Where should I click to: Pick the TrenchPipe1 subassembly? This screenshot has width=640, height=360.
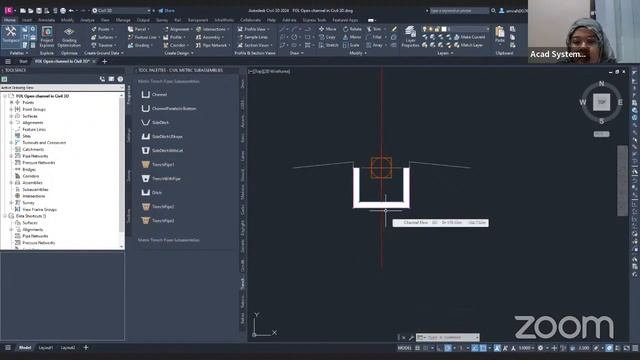[158, 164]
